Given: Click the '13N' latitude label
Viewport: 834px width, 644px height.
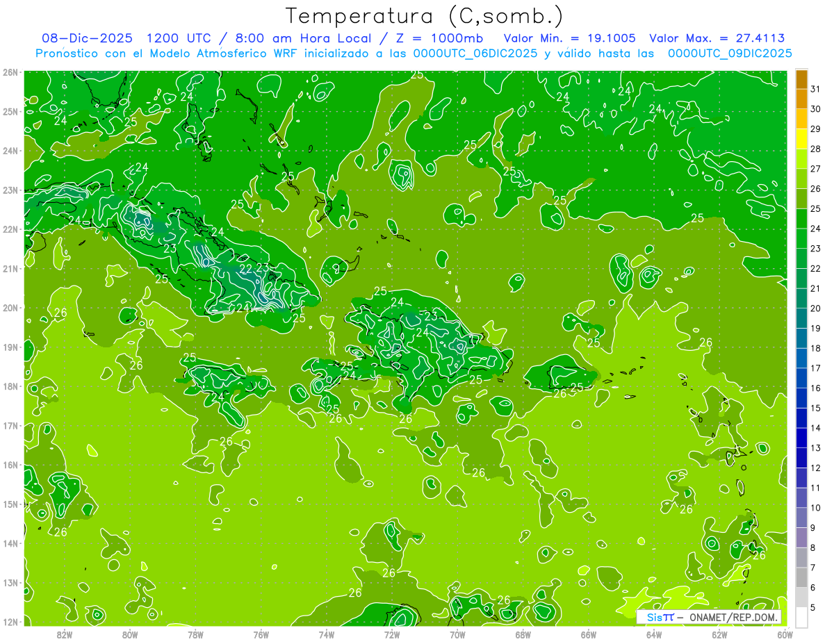Looking at the screenshot, I should (10, 582).
